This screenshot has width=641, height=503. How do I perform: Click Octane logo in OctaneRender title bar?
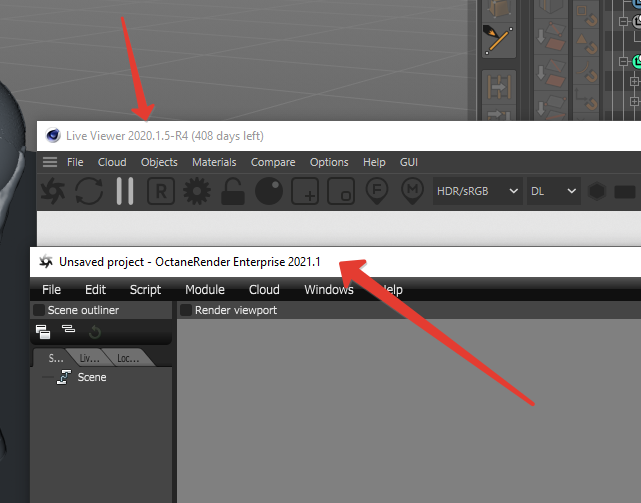point(46,261)
